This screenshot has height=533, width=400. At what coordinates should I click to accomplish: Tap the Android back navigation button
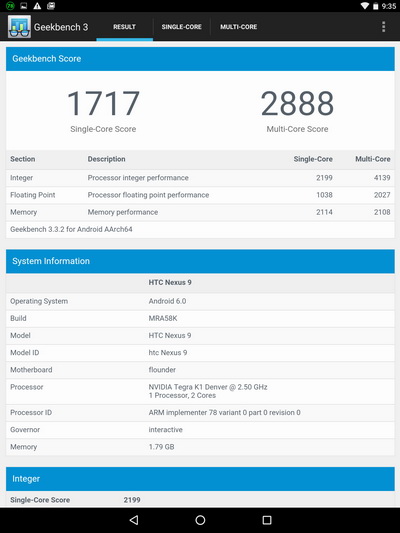pos(134,520)
